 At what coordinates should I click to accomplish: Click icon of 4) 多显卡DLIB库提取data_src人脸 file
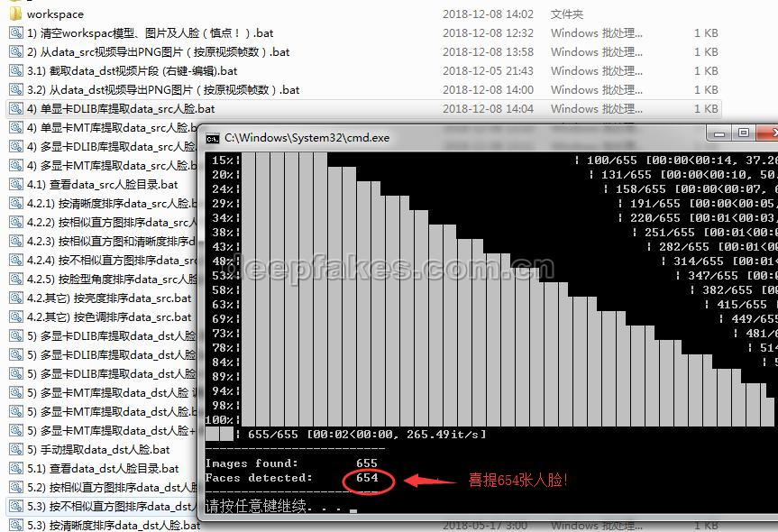pyautogui.click(x=16, y=146)
